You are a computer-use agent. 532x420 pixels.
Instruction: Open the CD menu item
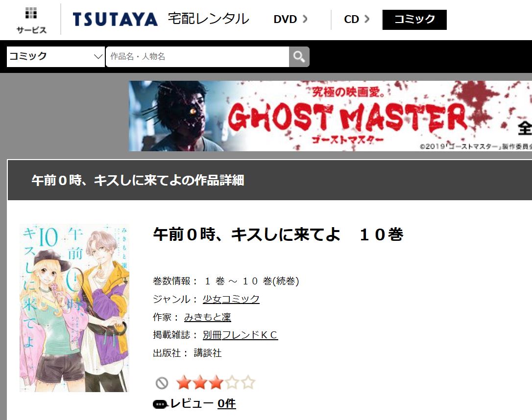click(x=357, y=19)
